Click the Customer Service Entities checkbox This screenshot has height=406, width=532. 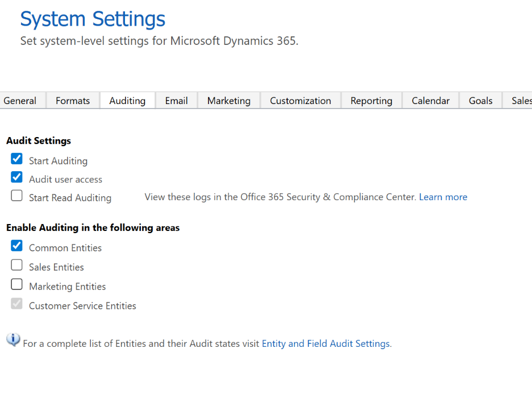(x=17, y=304)
